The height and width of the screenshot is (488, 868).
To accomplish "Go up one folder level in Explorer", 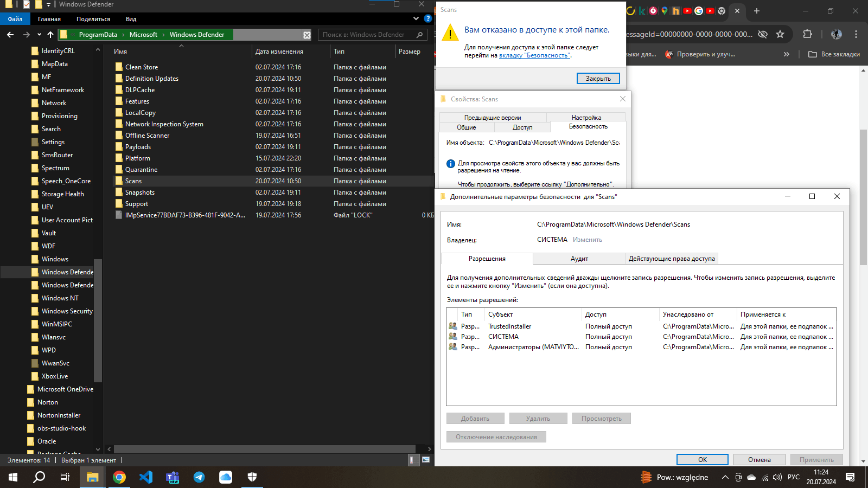I will tap(50, 35).
